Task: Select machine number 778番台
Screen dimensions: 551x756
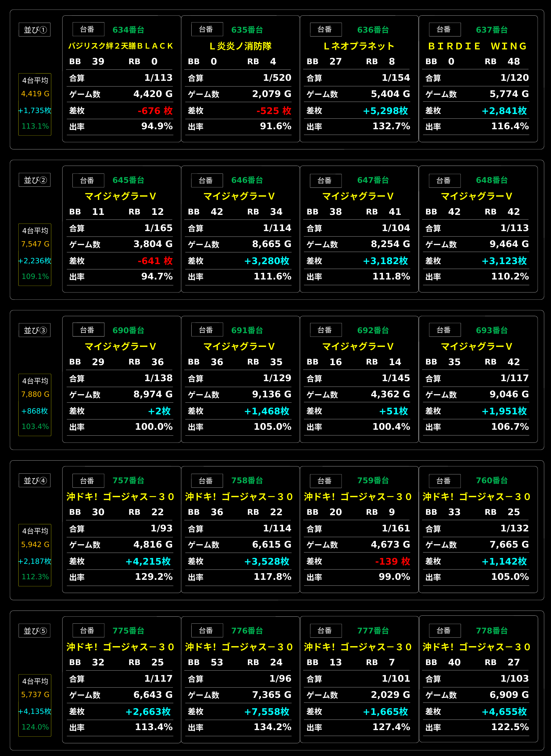Action: (492, 631)
